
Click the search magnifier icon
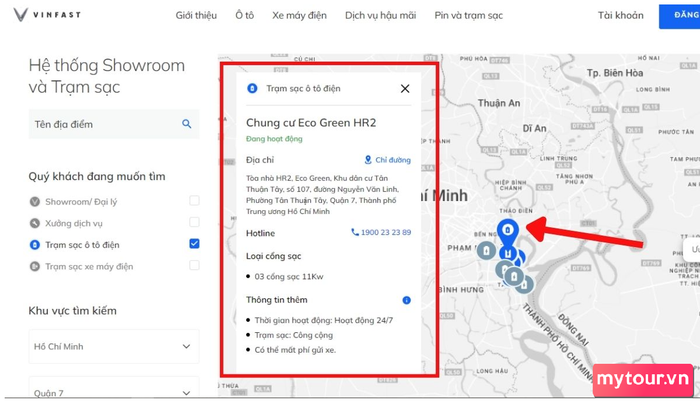click(187, 124)
